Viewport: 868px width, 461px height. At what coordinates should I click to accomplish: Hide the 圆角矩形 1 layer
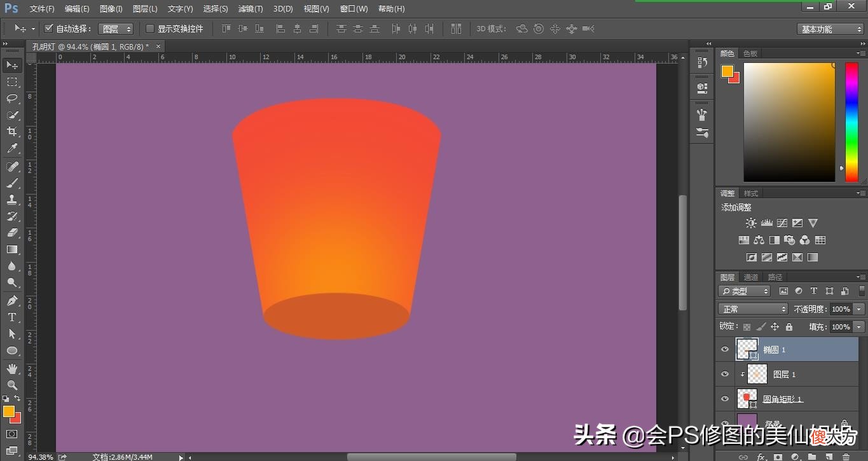725,399
